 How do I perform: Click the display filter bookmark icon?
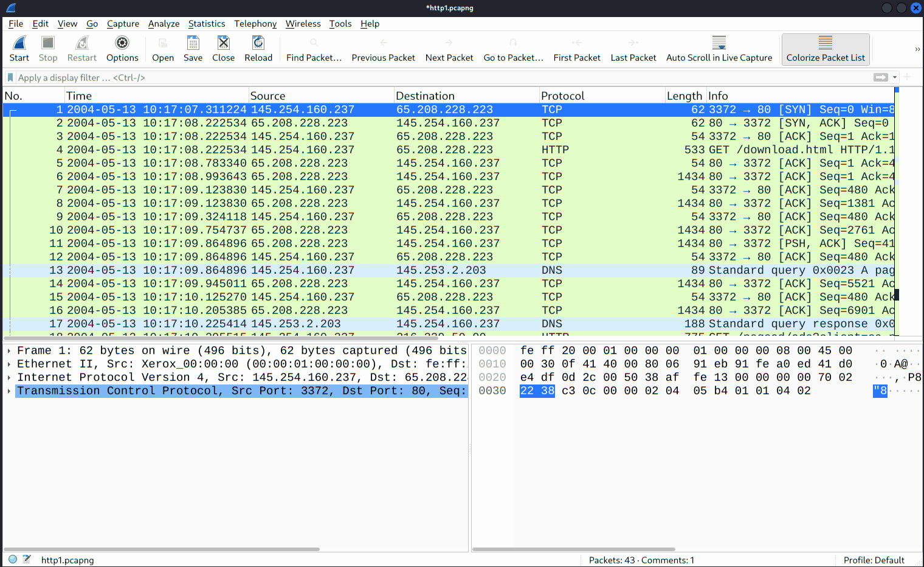point(10,77)
